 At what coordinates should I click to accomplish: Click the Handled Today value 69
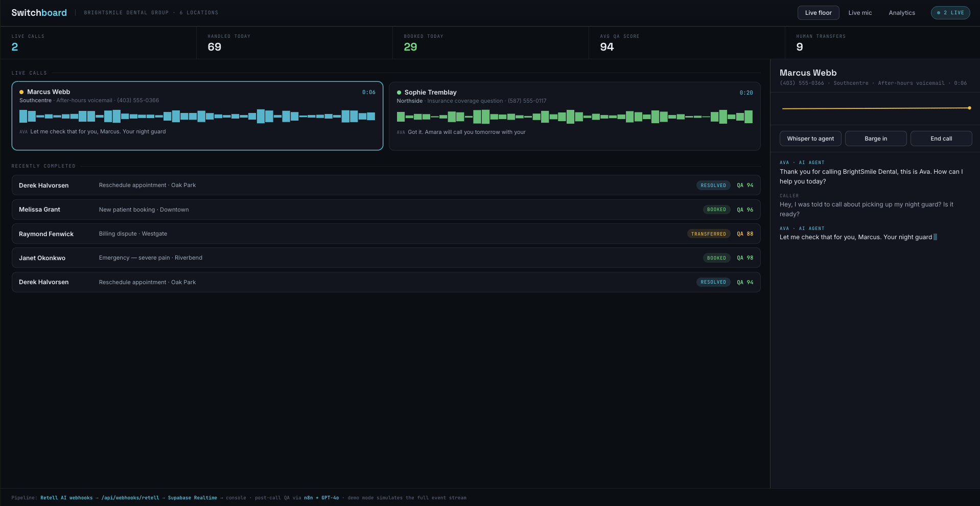pos(215,47)
